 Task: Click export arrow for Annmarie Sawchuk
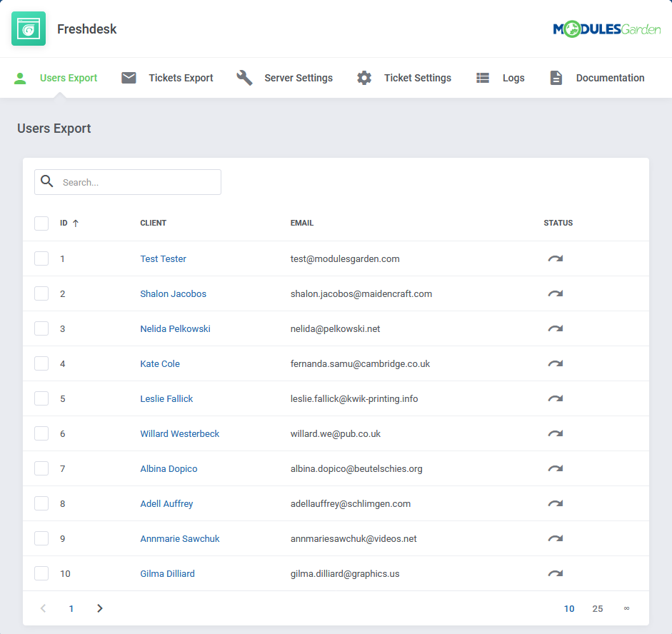556,538
